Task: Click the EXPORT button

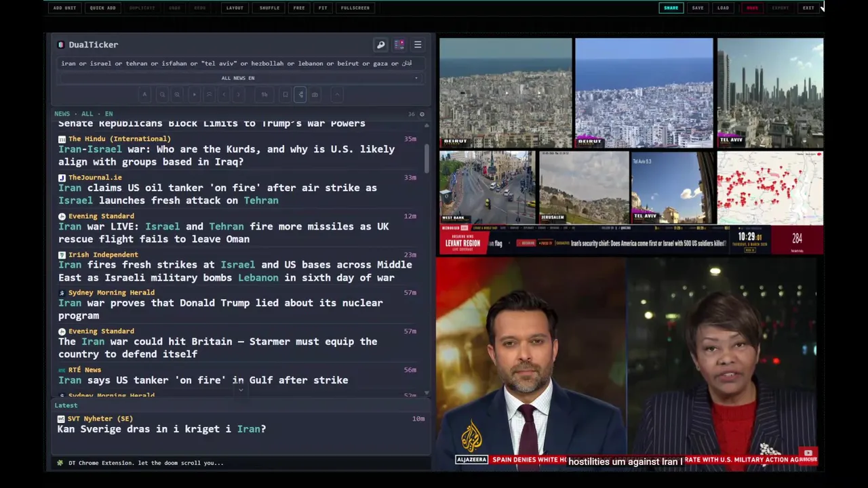Action: [x=781, y=8]
